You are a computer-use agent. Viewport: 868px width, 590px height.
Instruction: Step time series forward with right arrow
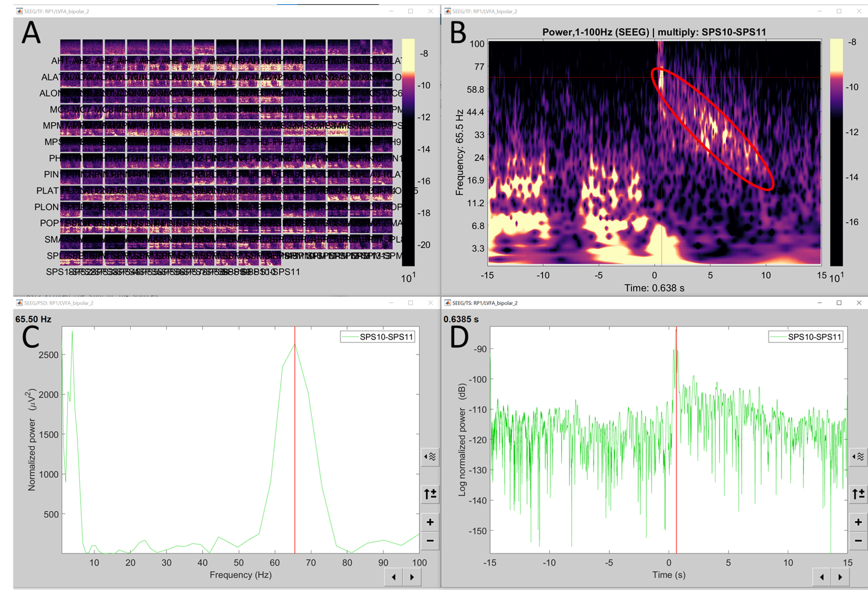[x=840, y=577]
